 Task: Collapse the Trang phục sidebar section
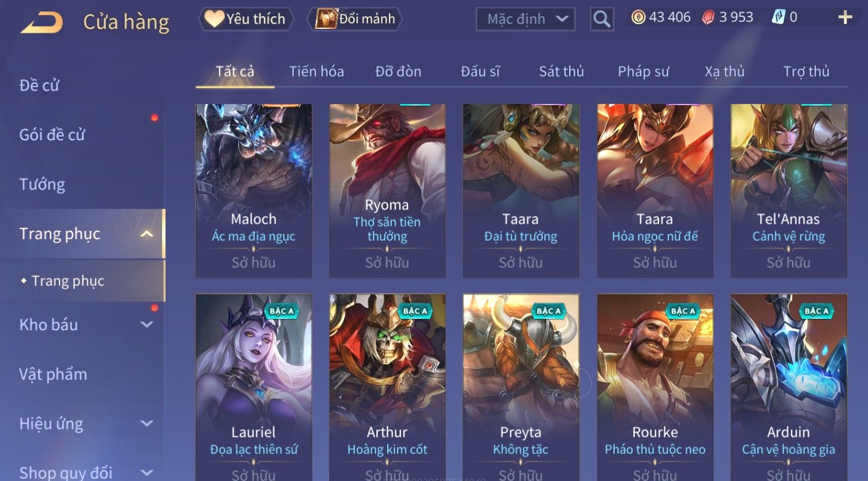tap(147, 234)
